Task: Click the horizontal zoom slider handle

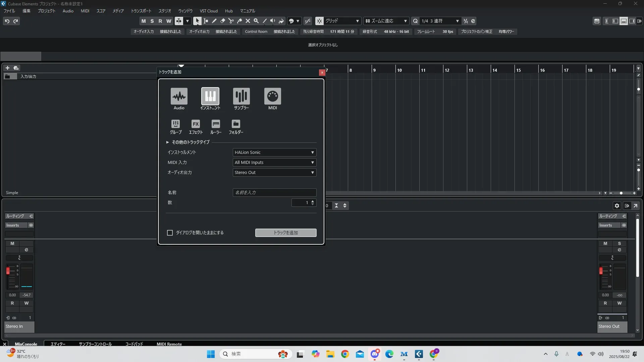Action: click(x=621, y=193)
